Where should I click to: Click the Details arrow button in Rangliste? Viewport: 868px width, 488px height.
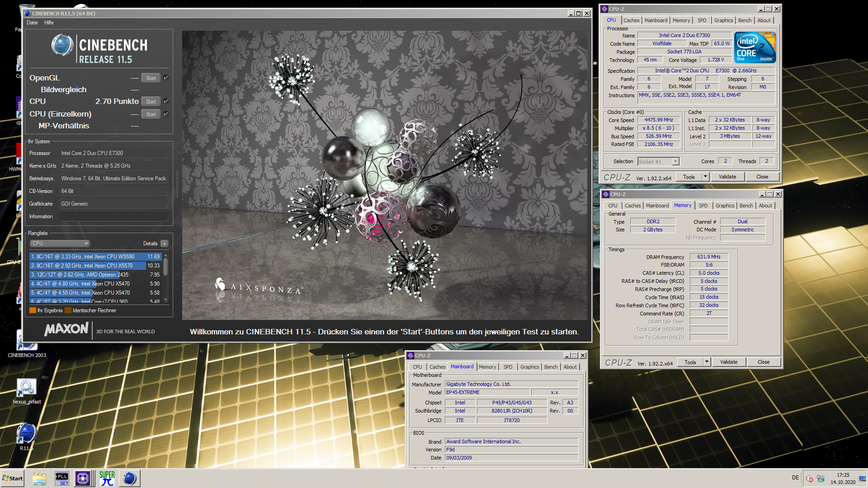(165, 244)
